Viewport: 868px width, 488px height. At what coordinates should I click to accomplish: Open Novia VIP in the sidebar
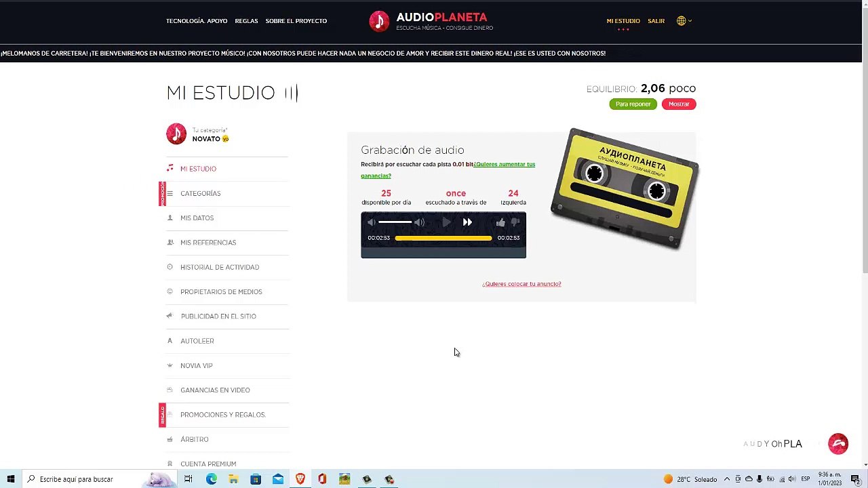(196, 365)
